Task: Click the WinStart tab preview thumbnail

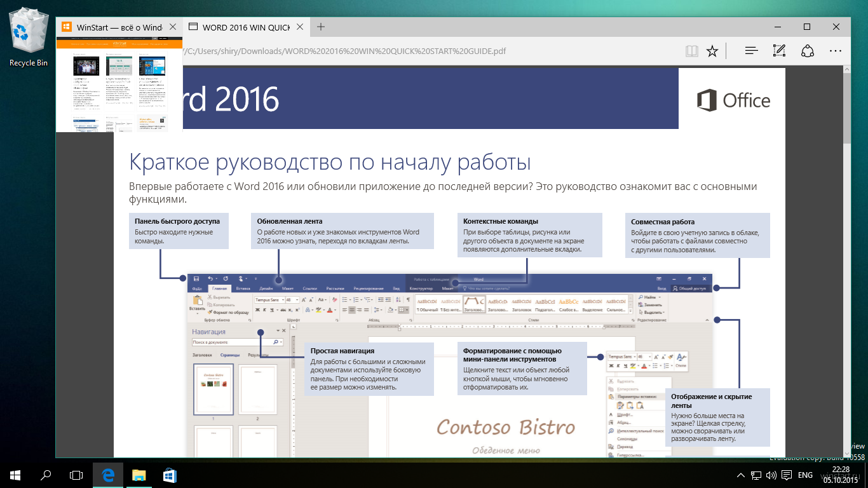Action: pyautogui.click(x=119, y=84)
